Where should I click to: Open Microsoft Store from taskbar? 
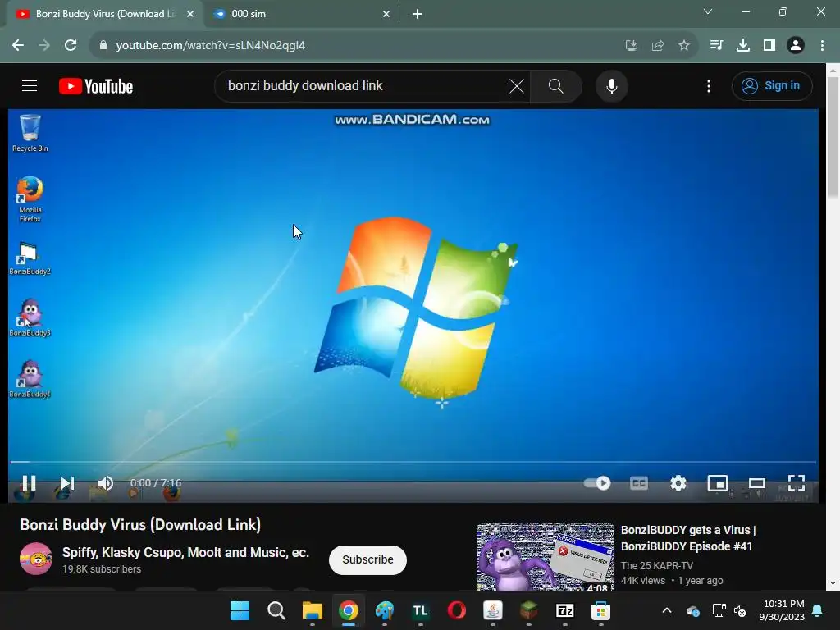coord(600,610)
